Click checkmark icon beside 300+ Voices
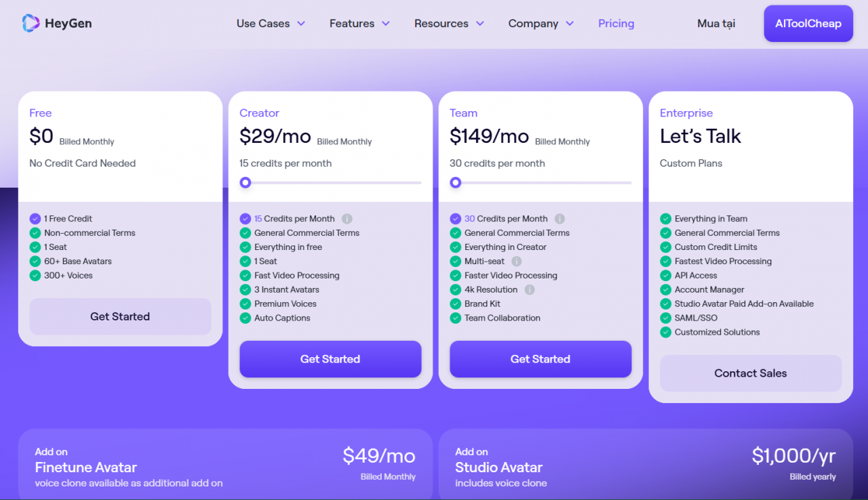This screenshot has height=500, width=868. (x=35, y=276)
